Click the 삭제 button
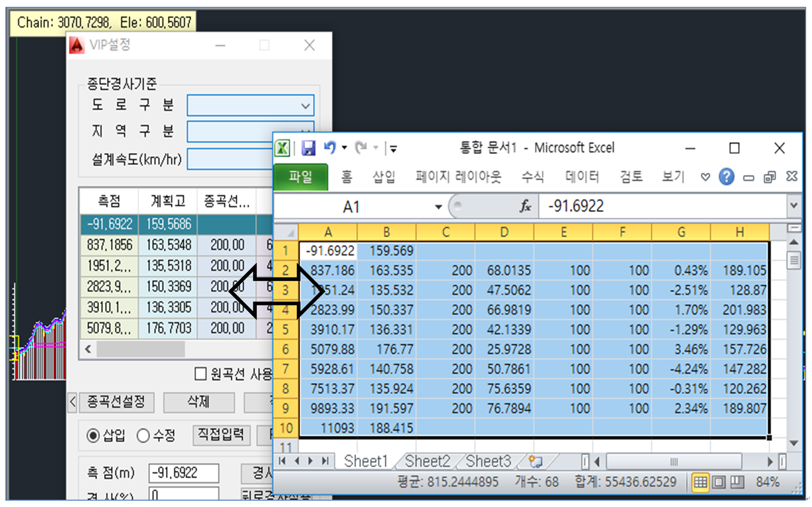 [x=198, y=402]
